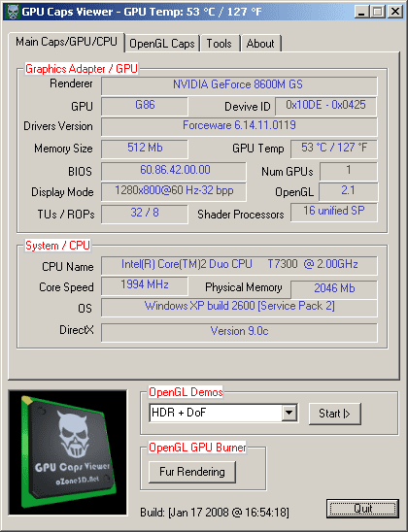The image size is (408, 532).
Task: Select the Main Caps/GPU/CPU tab
Action: point(66,42)
